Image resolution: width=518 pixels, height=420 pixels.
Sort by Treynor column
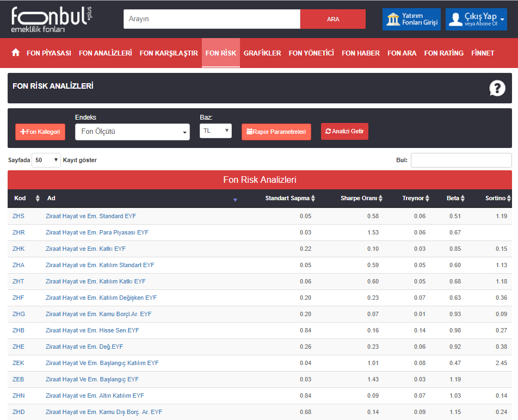click(415, 198)
